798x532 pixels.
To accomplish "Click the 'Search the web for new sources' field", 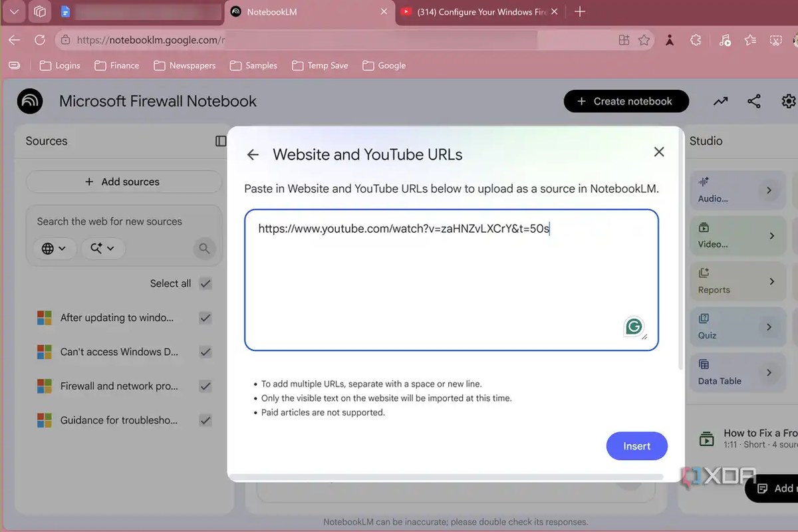I will coord(109,221).
